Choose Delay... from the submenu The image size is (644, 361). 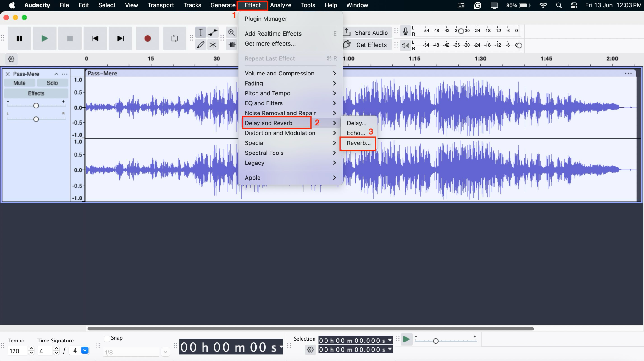click(358, 123)
